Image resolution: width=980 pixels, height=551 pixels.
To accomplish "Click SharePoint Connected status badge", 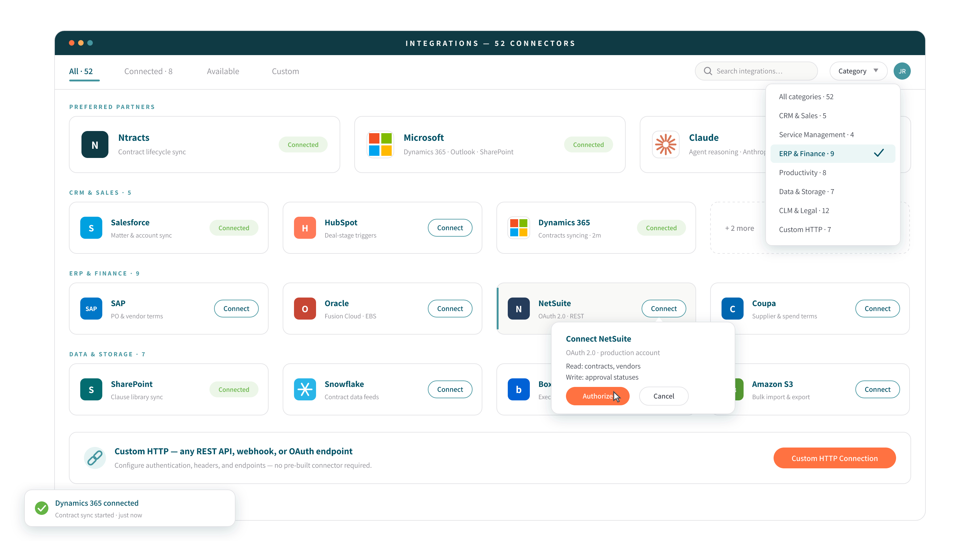I will pos(234,389).
